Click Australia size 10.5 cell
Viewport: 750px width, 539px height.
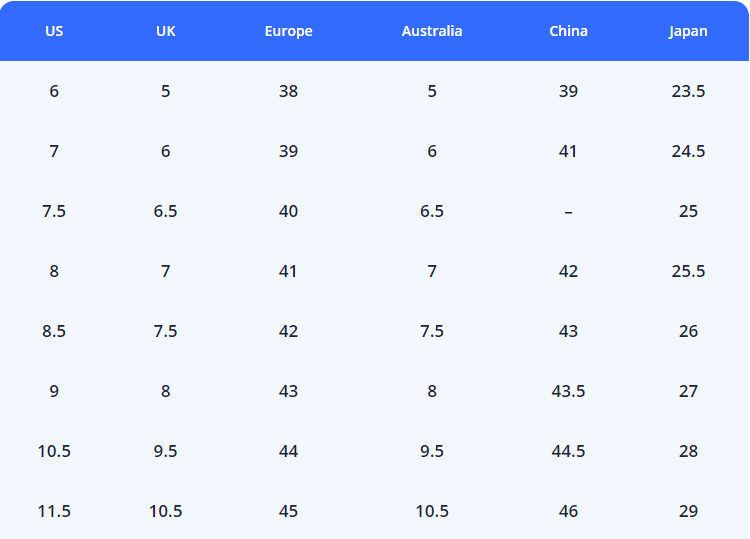click(x=432, y=511)
